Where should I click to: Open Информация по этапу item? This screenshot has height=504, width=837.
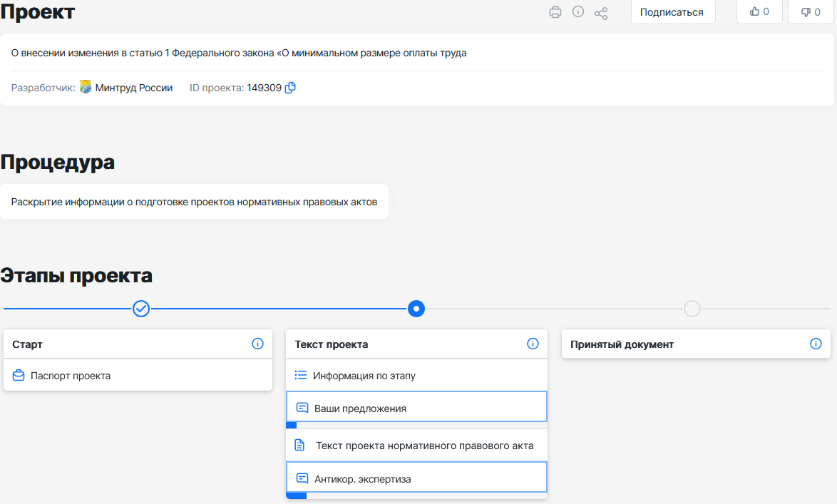pyautogui.click(x=364, y=376)
